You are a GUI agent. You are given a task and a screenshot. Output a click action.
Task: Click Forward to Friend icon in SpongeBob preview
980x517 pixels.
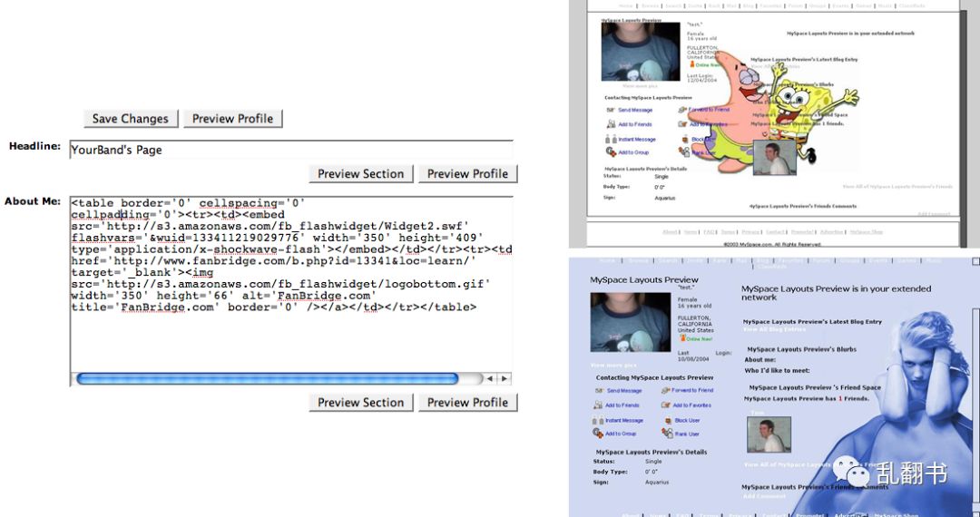tap(683, 110)
